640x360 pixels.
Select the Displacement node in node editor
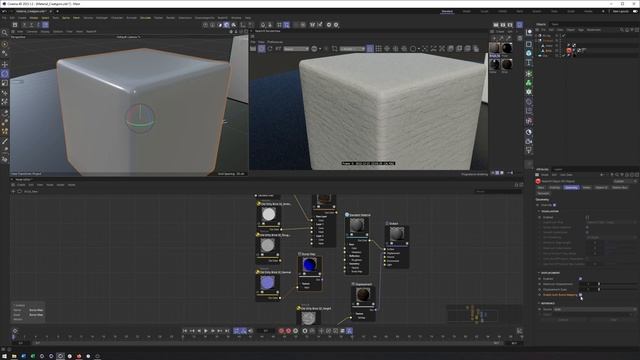pos(363,302)
